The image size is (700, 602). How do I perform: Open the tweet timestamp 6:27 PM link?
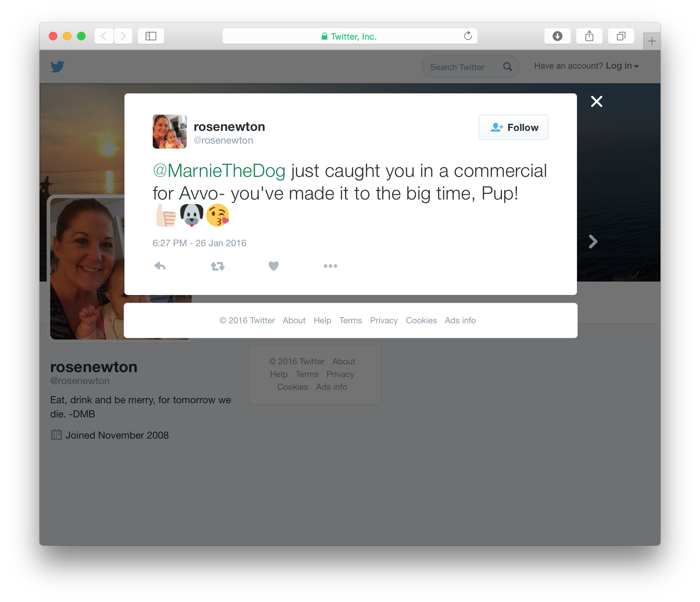199,243
